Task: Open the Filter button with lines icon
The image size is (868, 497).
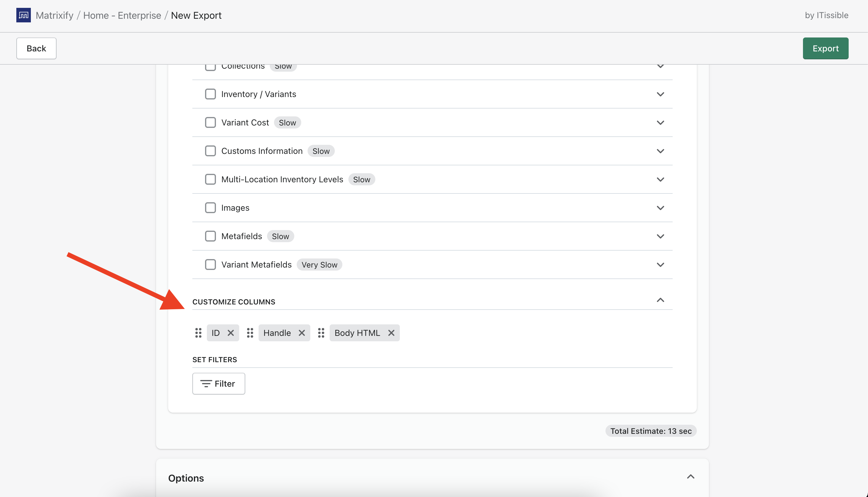Action: (219, 384)
